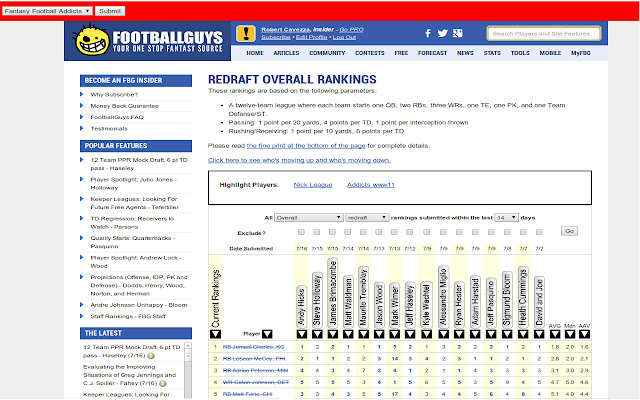Sort by Jeff Haseley column arrow

click(410, 334)
